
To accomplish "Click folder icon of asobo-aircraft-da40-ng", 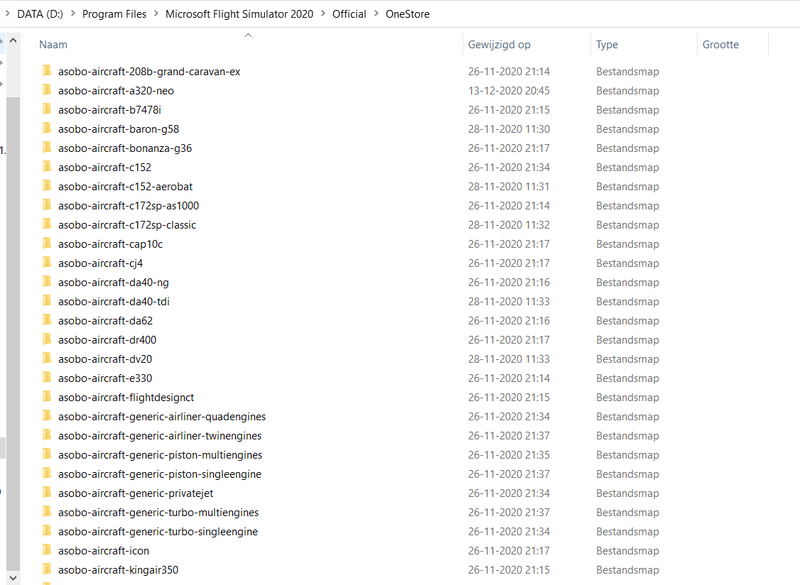I will pyautogui.click(x=47, y=282).
